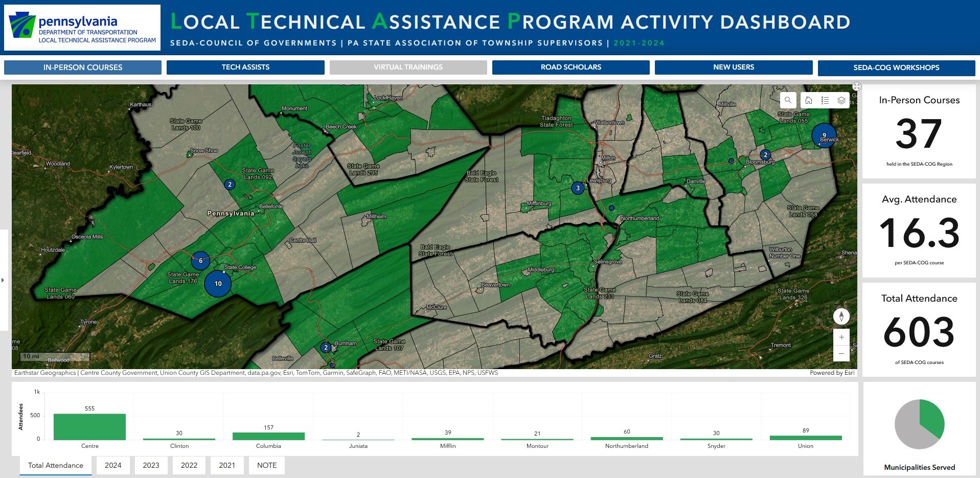
Task: Expand the map to full screen
Action: point(857,86)
